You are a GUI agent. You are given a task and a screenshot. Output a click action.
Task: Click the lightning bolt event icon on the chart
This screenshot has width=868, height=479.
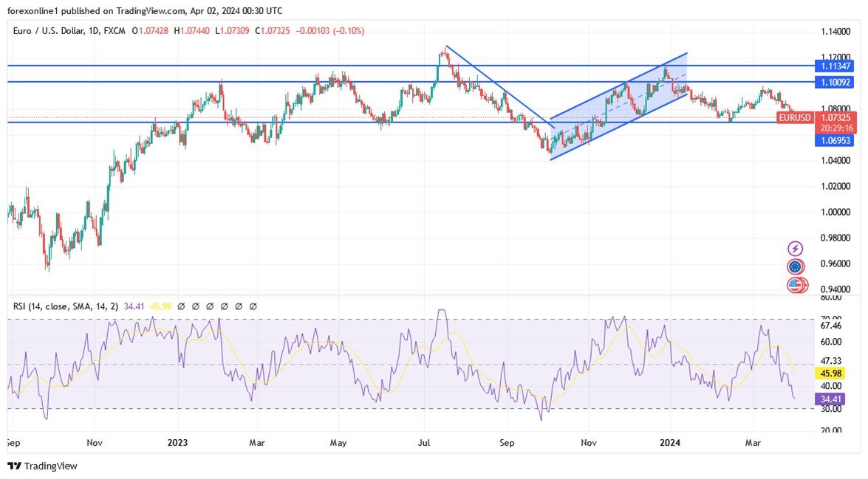tap(794, 248)
